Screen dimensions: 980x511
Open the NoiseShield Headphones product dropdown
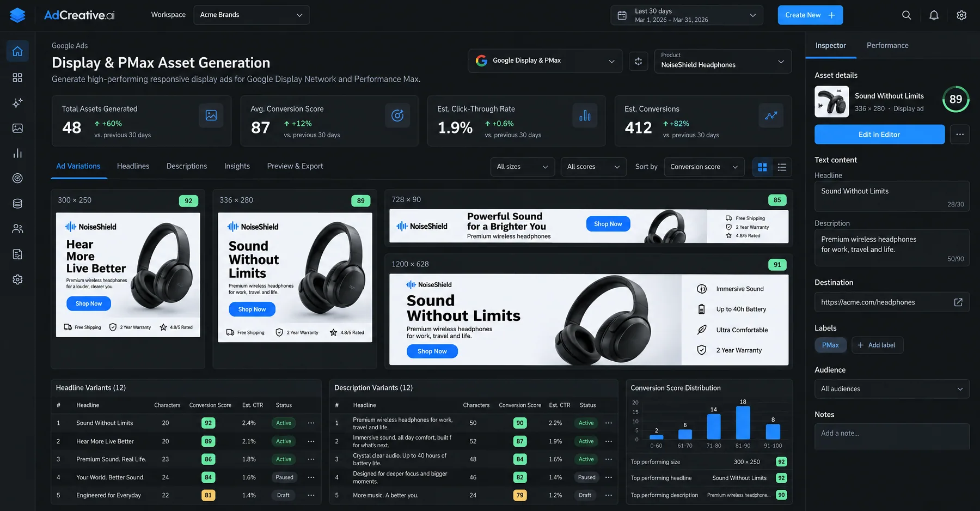coord(723,61)
